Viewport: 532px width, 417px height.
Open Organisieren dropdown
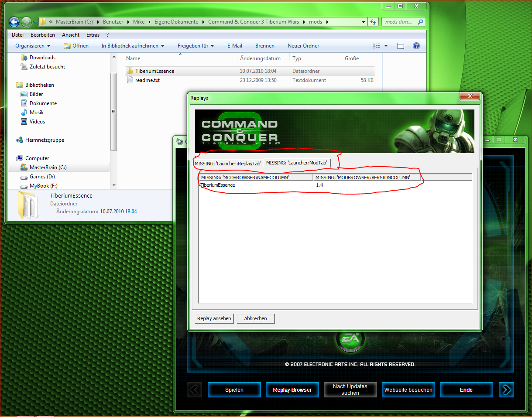[x=33, y=46]
